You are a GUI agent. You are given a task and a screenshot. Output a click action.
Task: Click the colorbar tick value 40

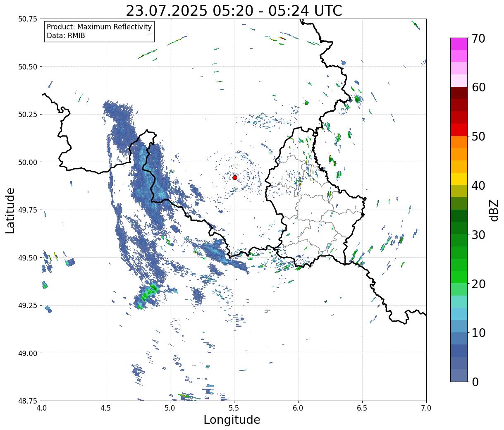pos(478,185)
